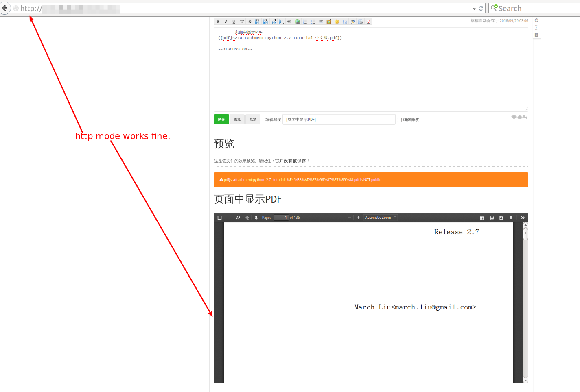The image size is (580, 392).
Task: Apply Underline formatting in editor toolbar
Action: point(234,22)
